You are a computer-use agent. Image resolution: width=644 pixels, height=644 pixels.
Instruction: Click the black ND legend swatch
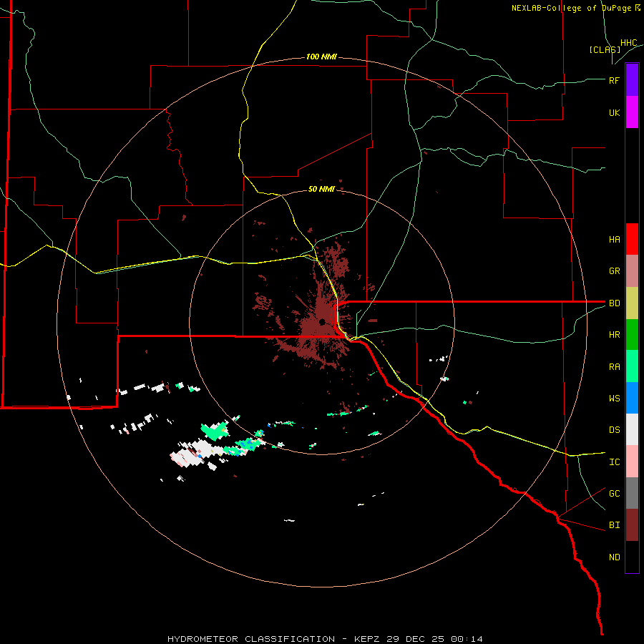tap(632, 557)
